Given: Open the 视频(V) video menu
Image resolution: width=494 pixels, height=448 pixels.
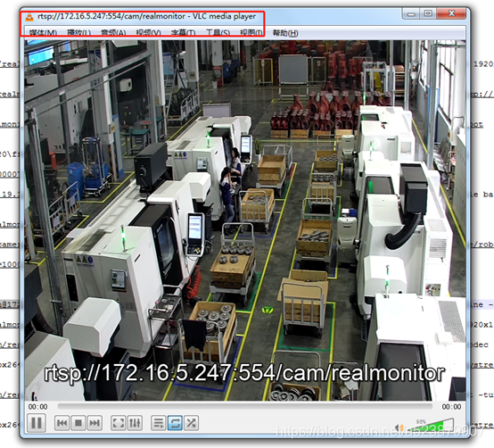Looking at the screenshot, I should (x=148, y=33).
